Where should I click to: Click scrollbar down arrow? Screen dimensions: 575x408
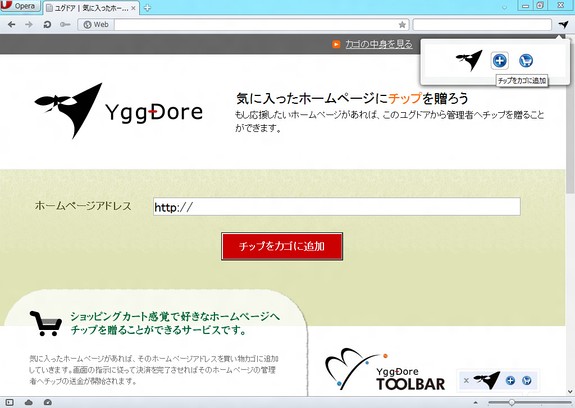[x=571, y=392]
